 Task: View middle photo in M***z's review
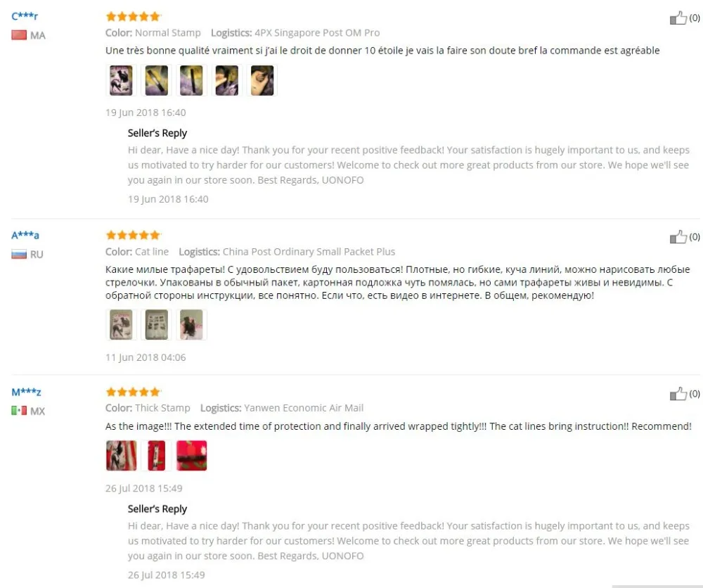coord(157,455)
